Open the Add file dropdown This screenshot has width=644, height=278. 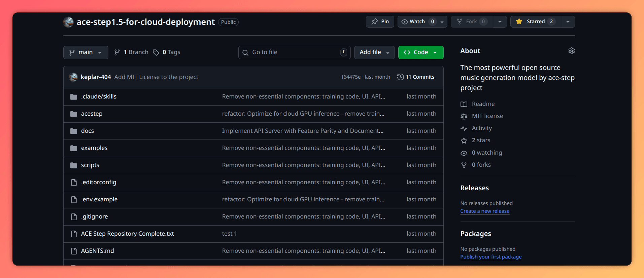pyautogui.click(x=374, y=52)
